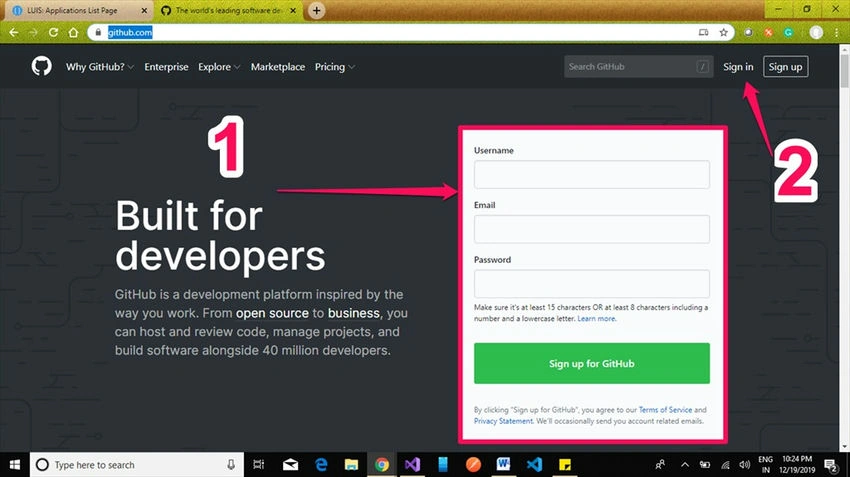
Task: Open the browser home page icon
Action: pyautogui.click(x=73, y=33)
